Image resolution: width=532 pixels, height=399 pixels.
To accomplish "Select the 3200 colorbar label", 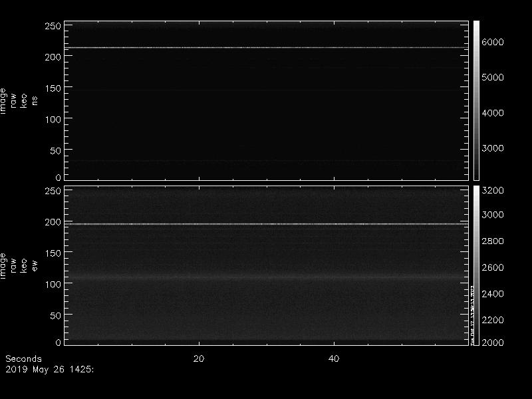I will (493, 190).
